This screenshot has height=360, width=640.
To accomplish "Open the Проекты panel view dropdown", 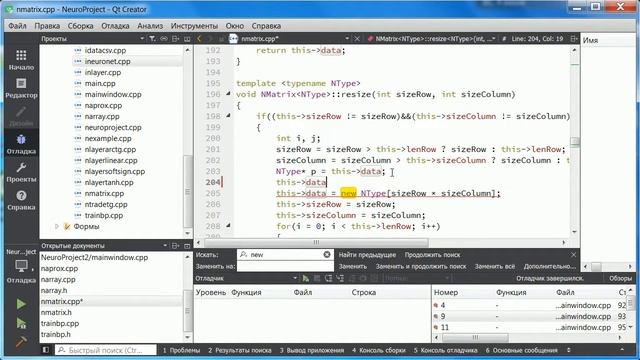I will [142, 39].
